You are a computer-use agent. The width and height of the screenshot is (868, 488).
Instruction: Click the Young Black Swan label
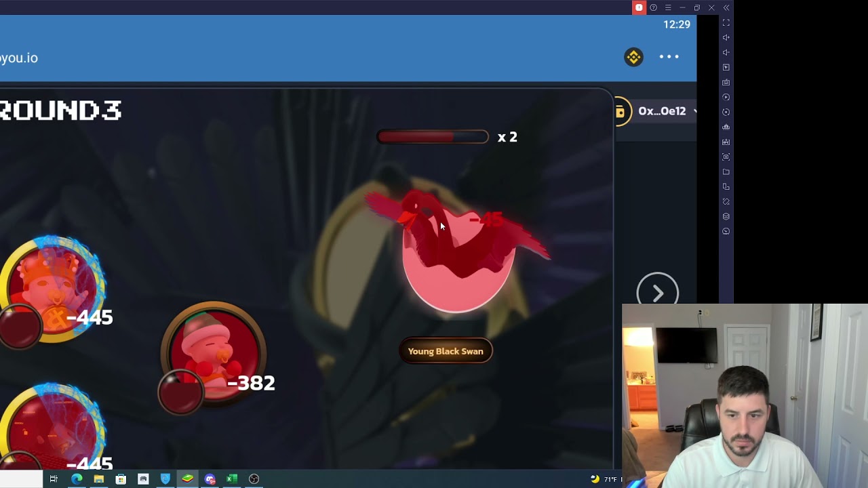pos(446,351)
